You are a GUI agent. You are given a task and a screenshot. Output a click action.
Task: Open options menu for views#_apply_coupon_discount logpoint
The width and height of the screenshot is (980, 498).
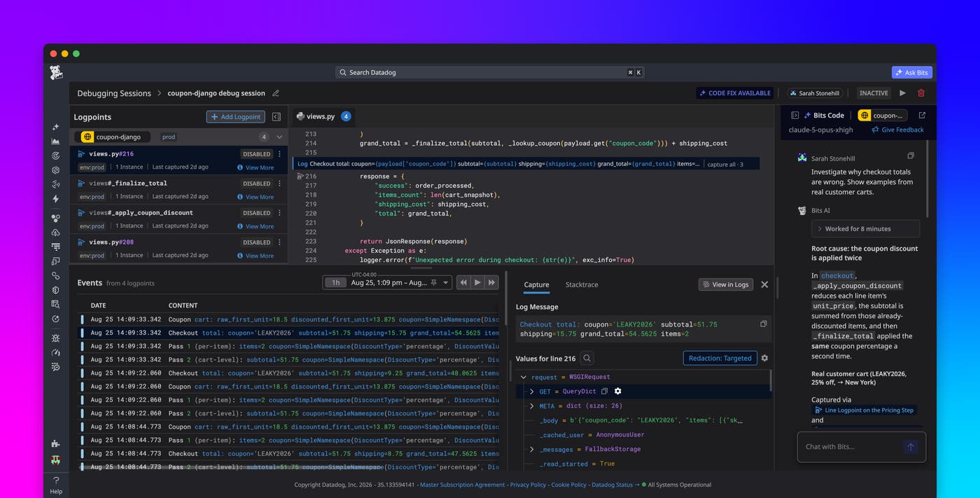[280, 213]
